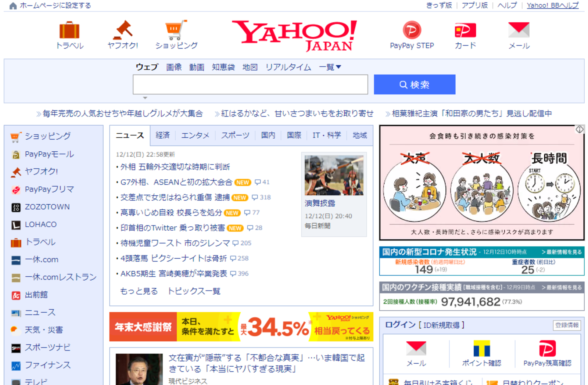Open the ポイント確認 T-point icon
Screen dimensions: 588x385
click(481, 348)
